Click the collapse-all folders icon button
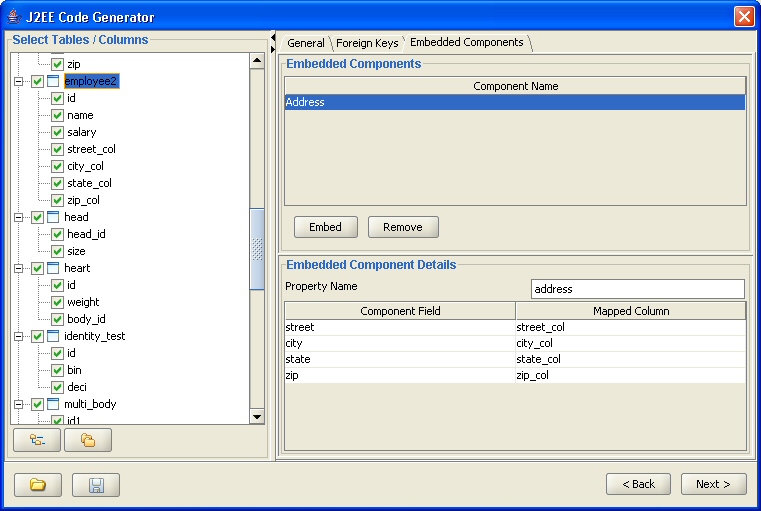 pyautogui.click(x=88, y=440)
